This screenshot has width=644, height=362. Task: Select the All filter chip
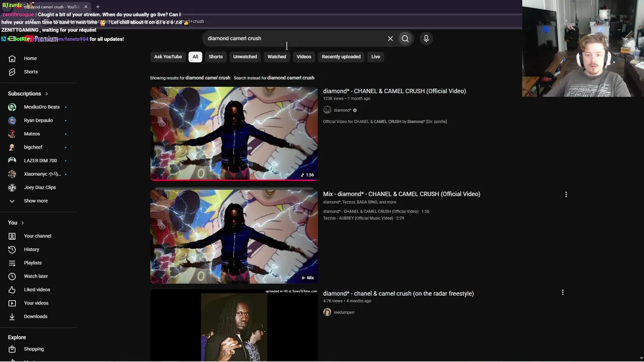pos(195,57)
